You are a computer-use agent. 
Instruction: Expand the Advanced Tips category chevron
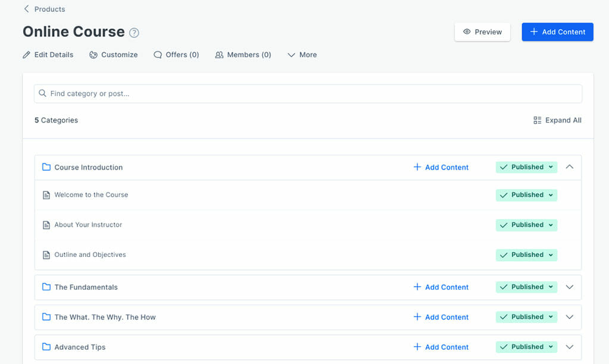[x=569, y=347]
